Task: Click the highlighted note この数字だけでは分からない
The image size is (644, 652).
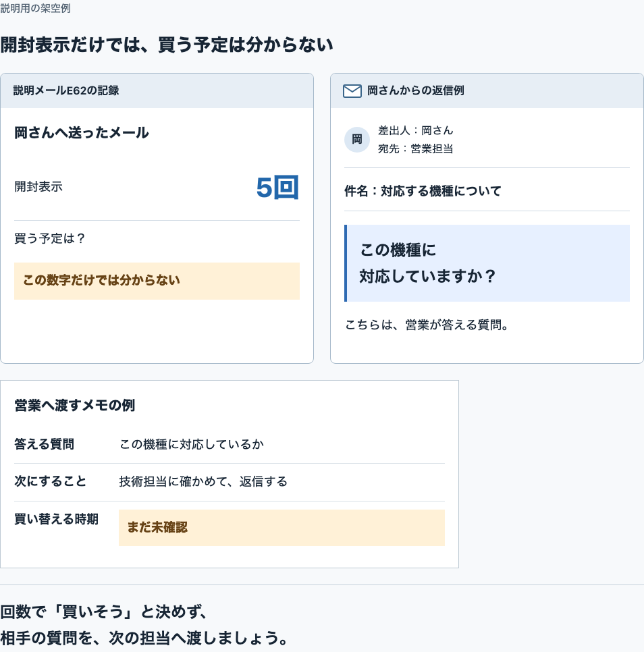Action: point(157,281)
